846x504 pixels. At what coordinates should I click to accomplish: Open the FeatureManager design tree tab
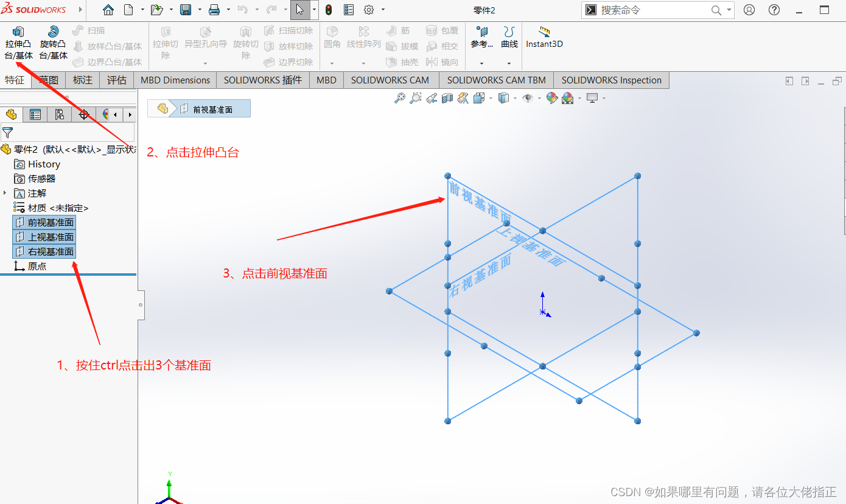12,114
